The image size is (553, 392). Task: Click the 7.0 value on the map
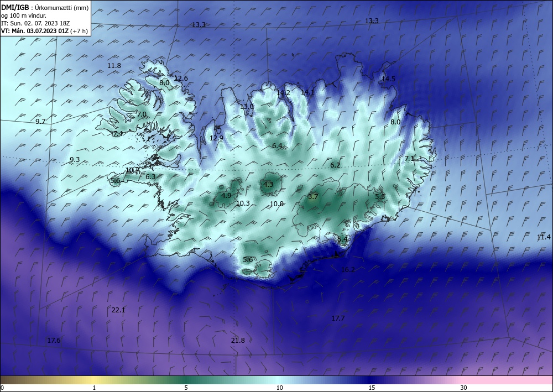(142, 114)
